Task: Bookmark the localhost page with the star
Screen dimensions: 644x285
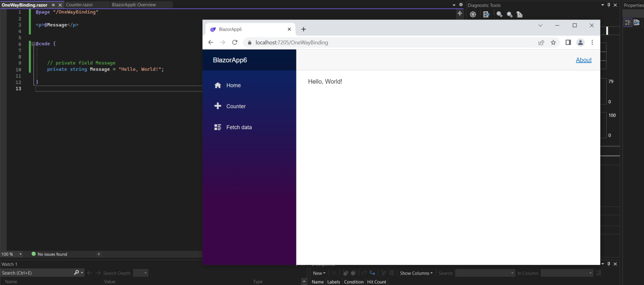Action: coord(553,42)
